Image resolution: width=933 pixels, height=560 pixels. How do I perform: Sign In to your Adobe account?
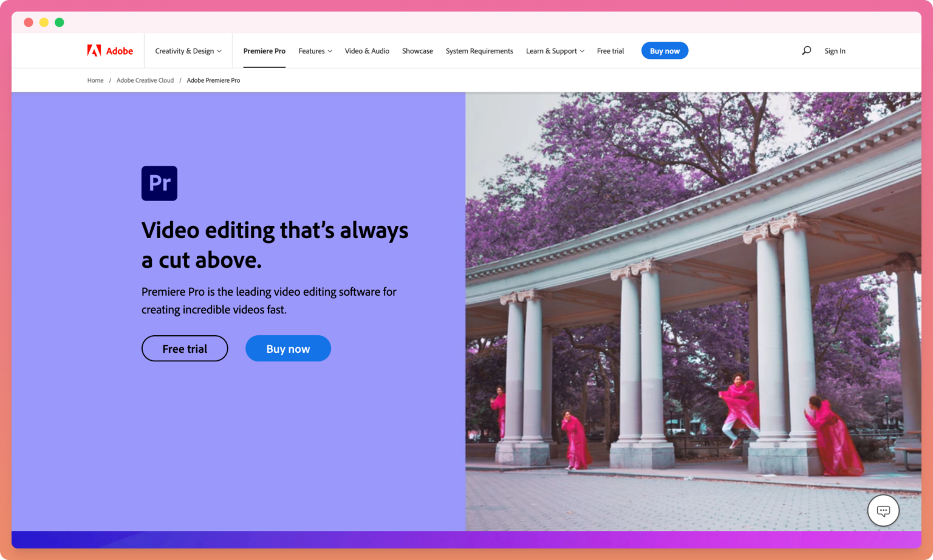pos(835,50)
